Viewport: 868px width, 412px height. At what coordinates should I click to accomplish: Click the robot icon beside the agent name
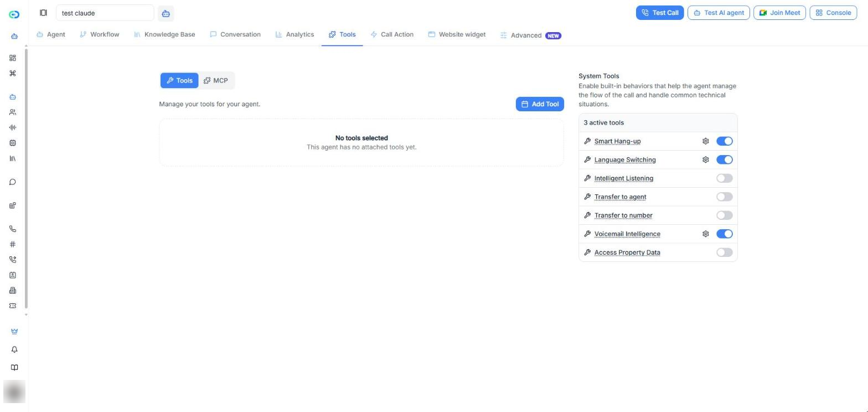pyautogui.click(x=166, y=13)
